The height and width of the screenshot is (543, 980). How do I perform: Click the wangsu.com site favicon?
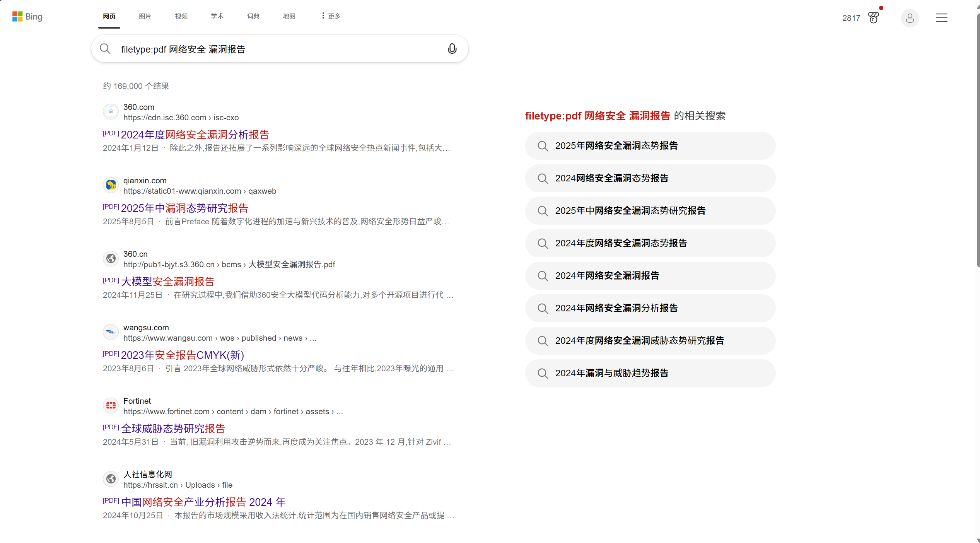click(111, 332)
